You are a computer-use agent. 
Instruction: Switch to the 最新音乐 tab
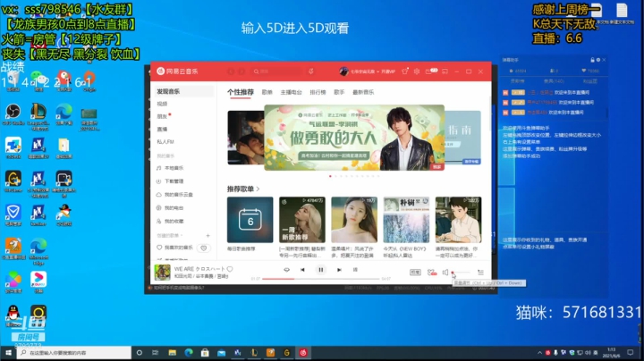pyautogui.click(x=363, y=92)
